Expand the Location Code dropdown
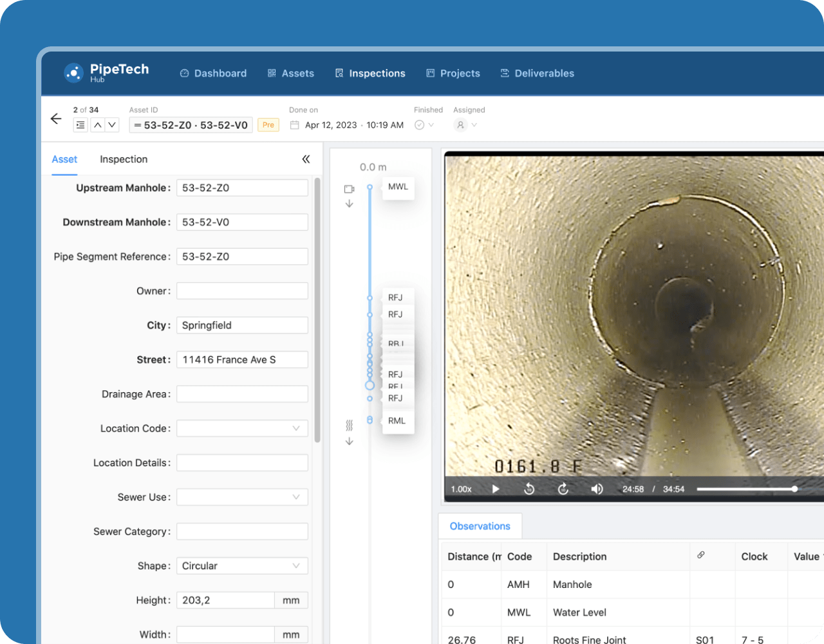The image size is (824, 644). point(242,428)
